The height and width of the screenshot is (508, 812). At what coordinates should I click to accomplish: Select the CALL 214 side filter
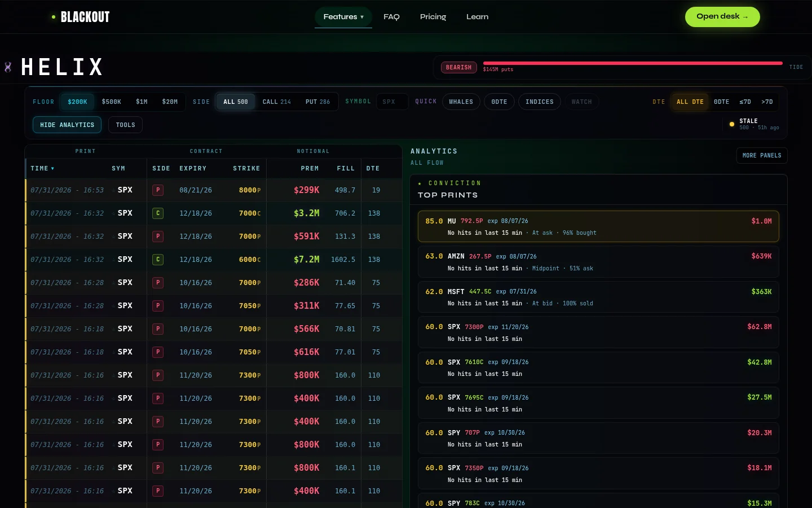277,102
